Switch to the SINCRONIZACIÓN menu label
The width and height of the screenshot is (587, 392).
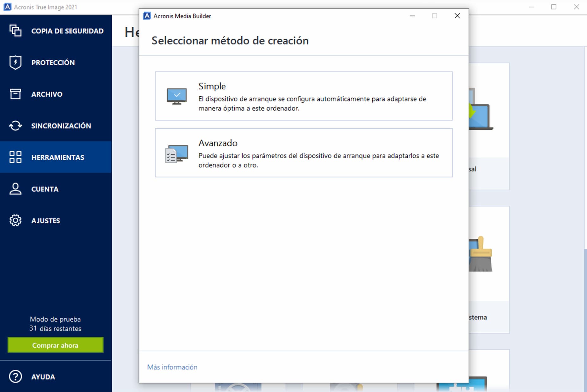pos(61,126)
